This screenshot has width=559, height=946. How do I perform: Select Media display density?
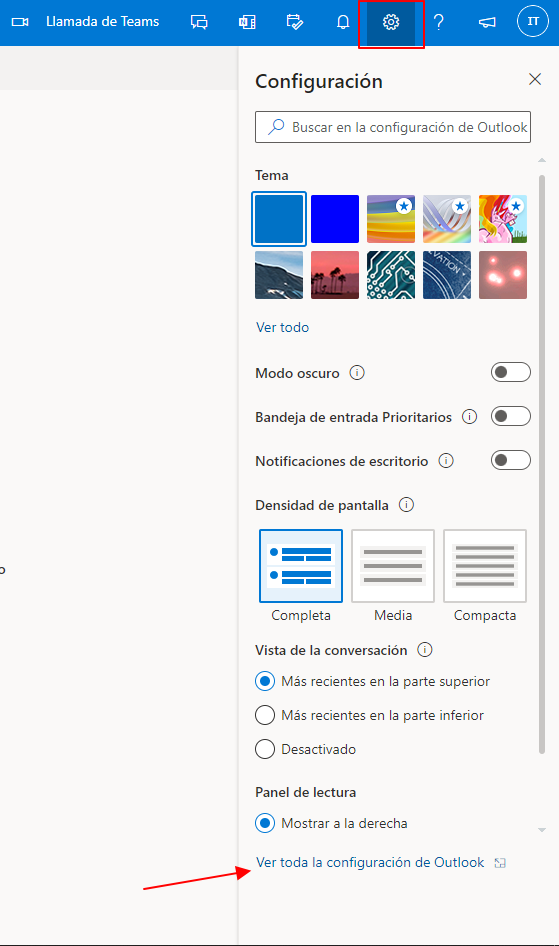[x=393, y=566]
